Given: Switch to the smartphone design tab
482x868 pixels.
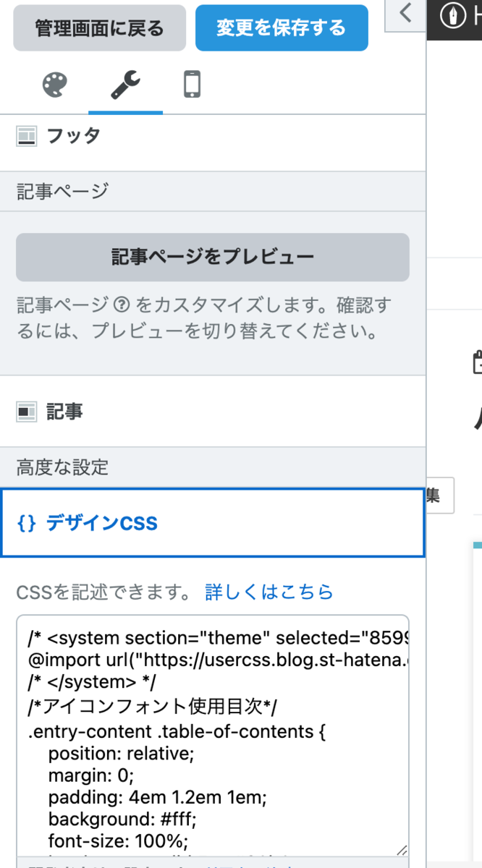Looking at the screenshot, I should [x=192, y=85].
